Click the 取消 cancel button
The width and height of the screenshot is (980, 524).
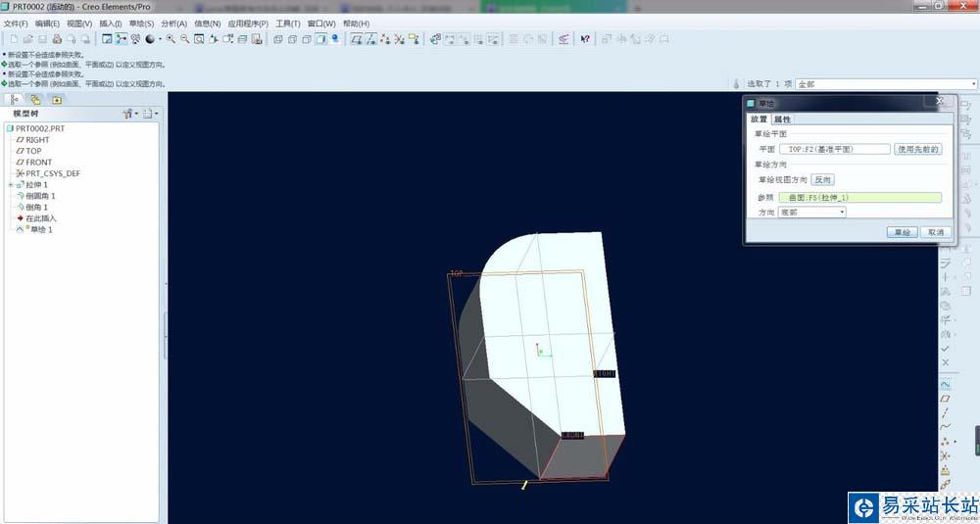click(x=936, y=232)
